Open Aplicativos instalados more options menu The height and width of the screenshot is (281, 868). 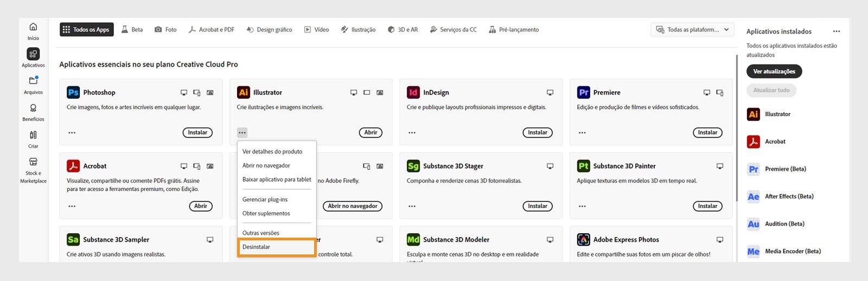[x=837, y=31]
